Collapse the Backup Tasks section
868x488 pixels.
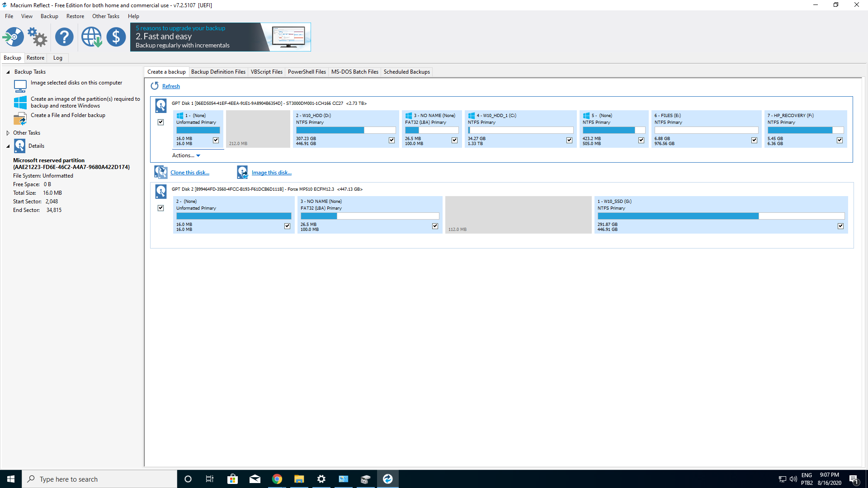(8, 72)
